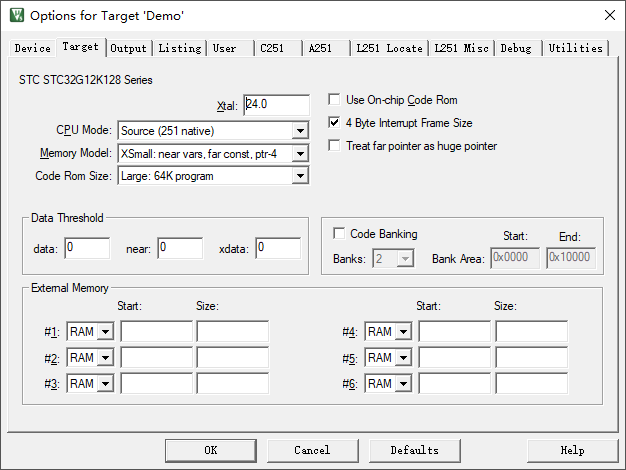The image size is (626, 470).
Task: Enable Use On-chip Code Rom checkbox
Action: point(336,100)
